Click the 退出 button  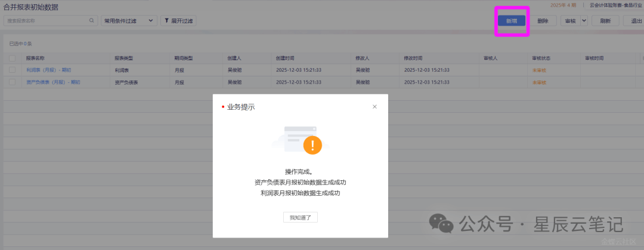[x=634, y=21]
